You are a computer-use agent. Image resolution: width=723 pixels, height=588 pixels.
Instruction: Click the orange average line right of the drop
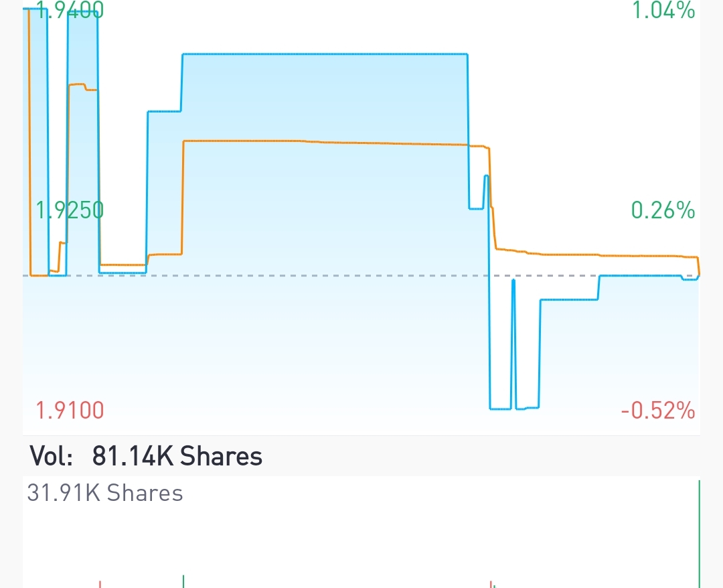point(597,254)
